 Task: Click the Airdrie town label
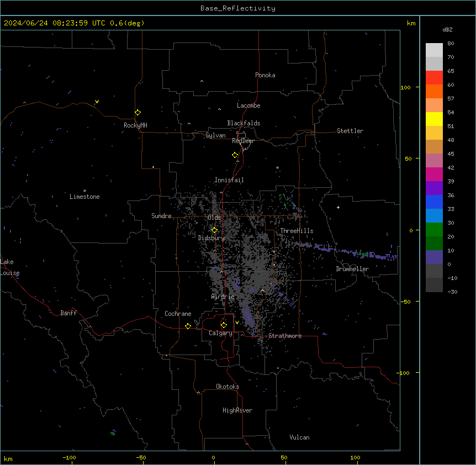(x=223, y=297)
